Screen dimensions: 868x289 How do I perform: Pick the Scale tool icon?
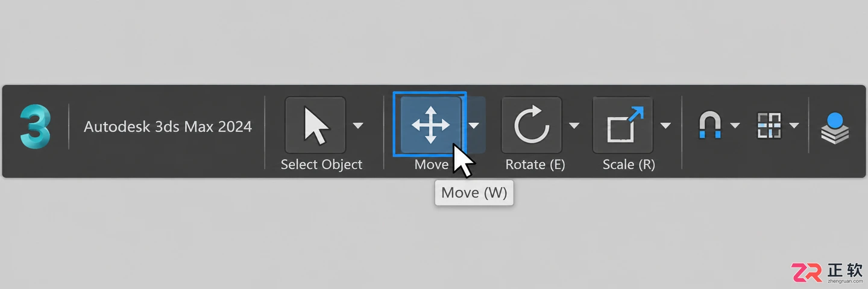tap(623, 125)
